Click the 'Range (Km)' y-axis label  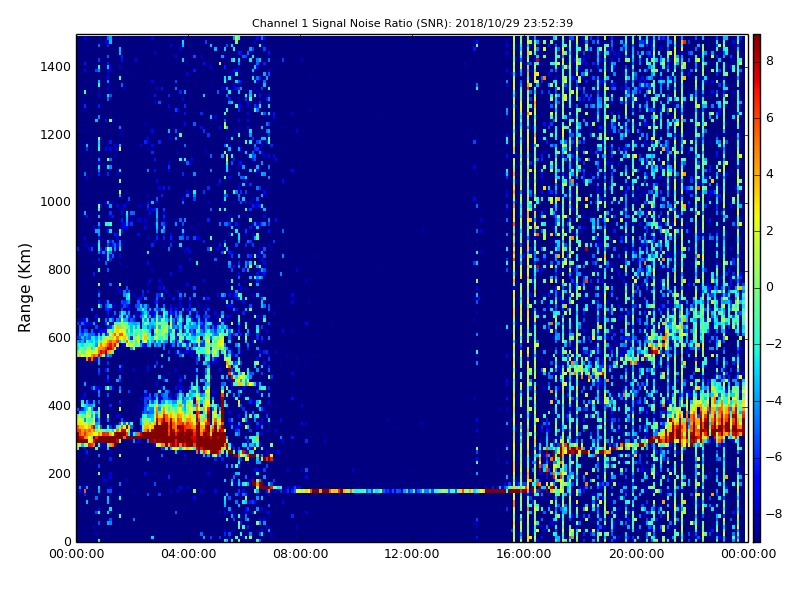tap(24, 288)
